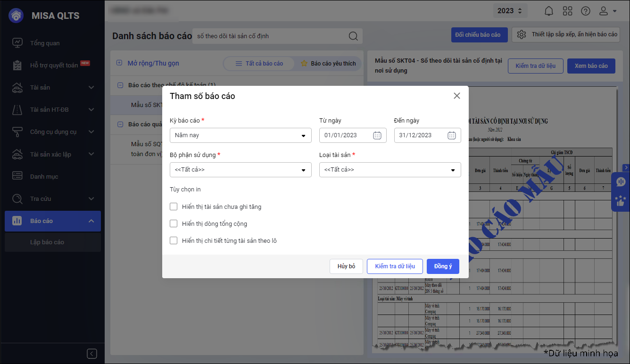Click the Đồng ý button
The height and width of the screenshot is (364, 630).
point(443,266)
